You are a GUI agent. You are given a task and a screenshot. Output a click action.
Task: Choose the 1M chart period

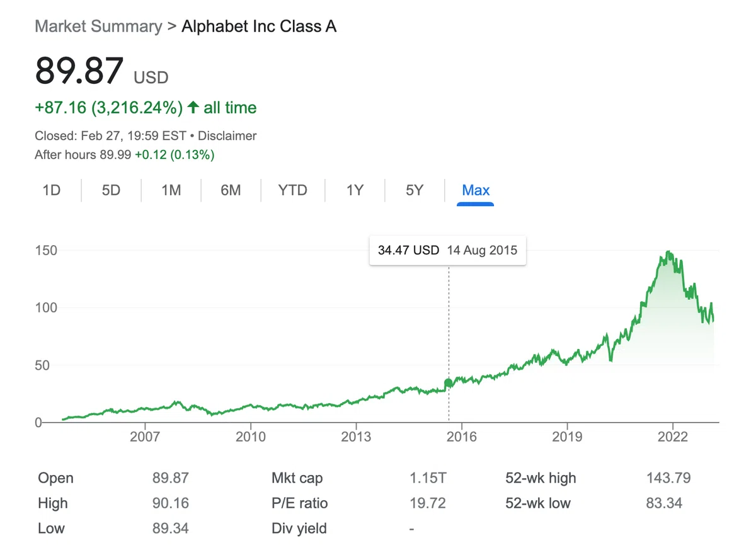pyautogui.click(x=171, y=190)
